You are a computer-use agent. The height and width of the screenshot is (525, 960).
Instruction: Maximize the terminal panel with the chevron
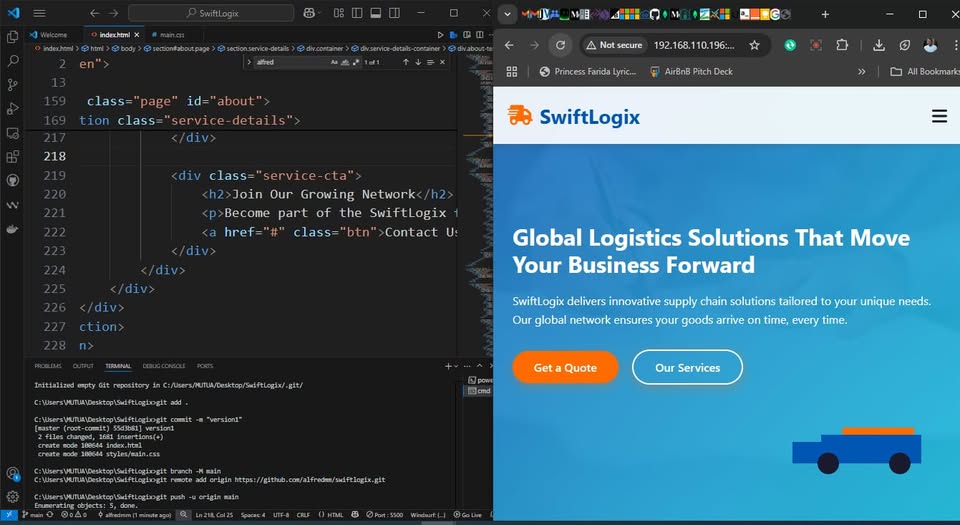(479, 366)
